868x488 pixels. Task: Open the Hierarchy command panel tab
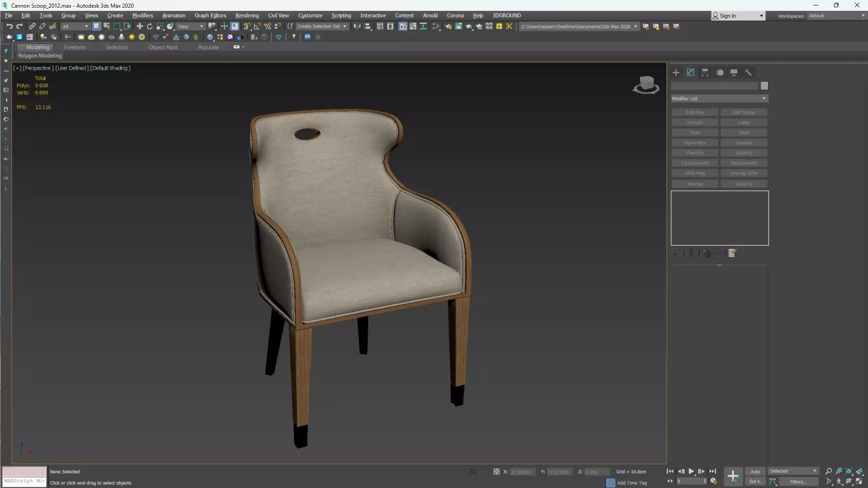(705, 72)
